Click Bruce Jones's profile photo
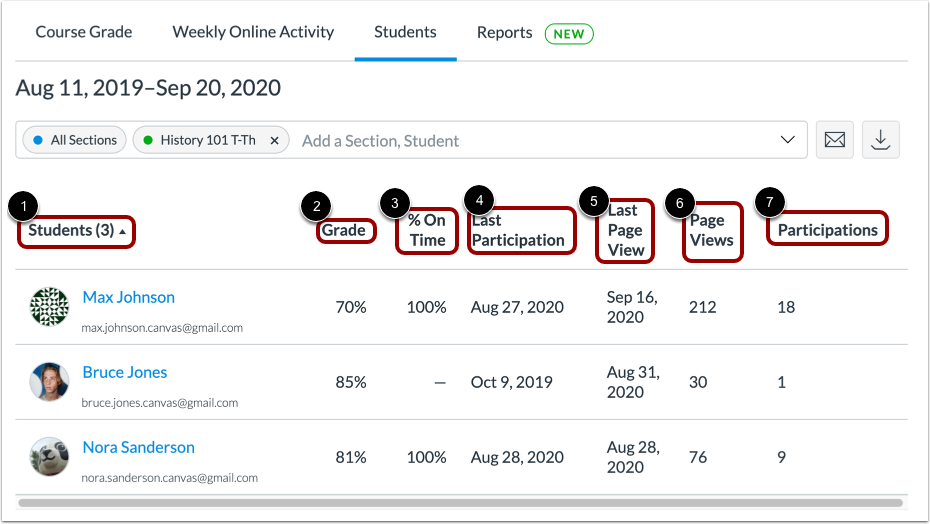Viewport: 930px width, 524px height. point(49,382)
